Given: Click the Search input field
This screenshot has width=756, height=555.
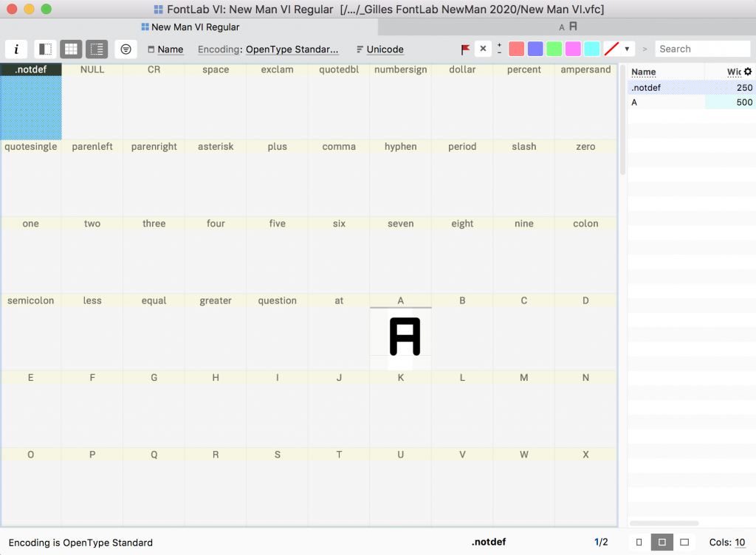Looking at the screenshot, I should coord(701,49).
